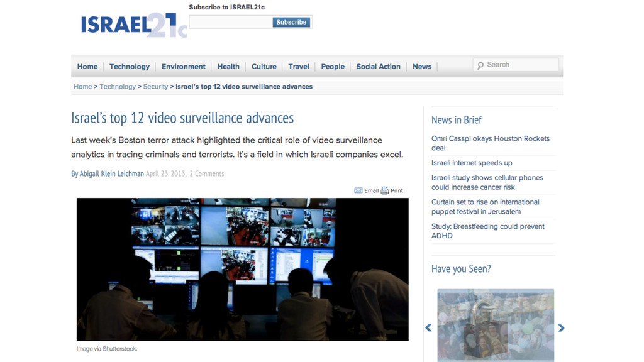Click the Print article link text
Viewport: 644px width, 362px height.
(x=397, y=190)
